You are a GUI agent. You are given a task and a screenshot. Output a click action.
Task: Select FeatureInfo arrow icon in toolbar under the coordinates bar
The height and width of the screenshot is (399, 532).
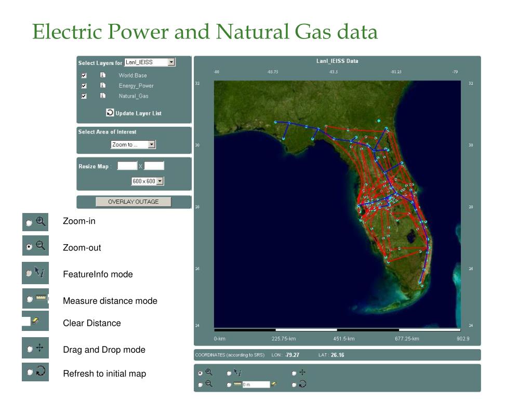pyautogui.click(x=237, y=373)
